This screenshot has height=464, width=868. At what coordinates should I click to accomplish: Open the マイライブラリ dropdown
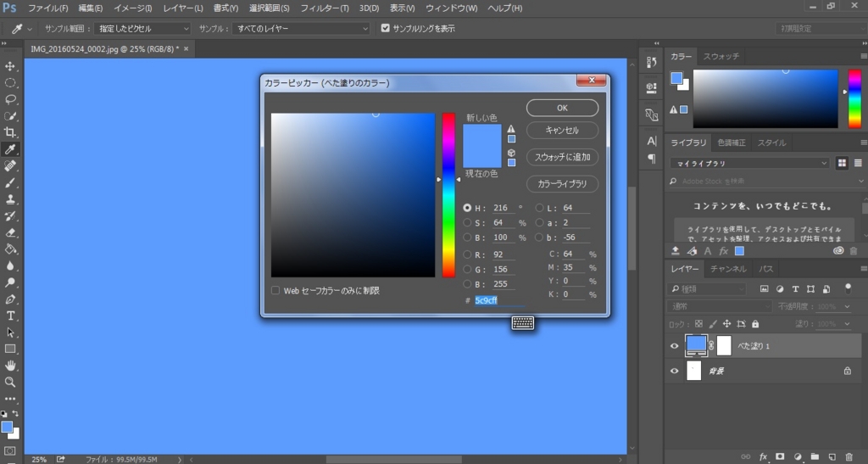click(749, 164)
